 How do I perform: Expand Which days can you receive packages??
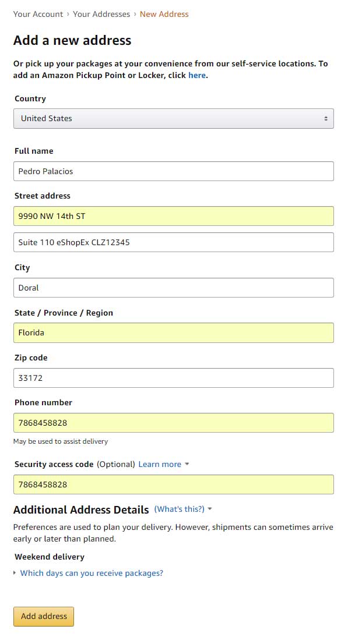click(x=92, y=573)
